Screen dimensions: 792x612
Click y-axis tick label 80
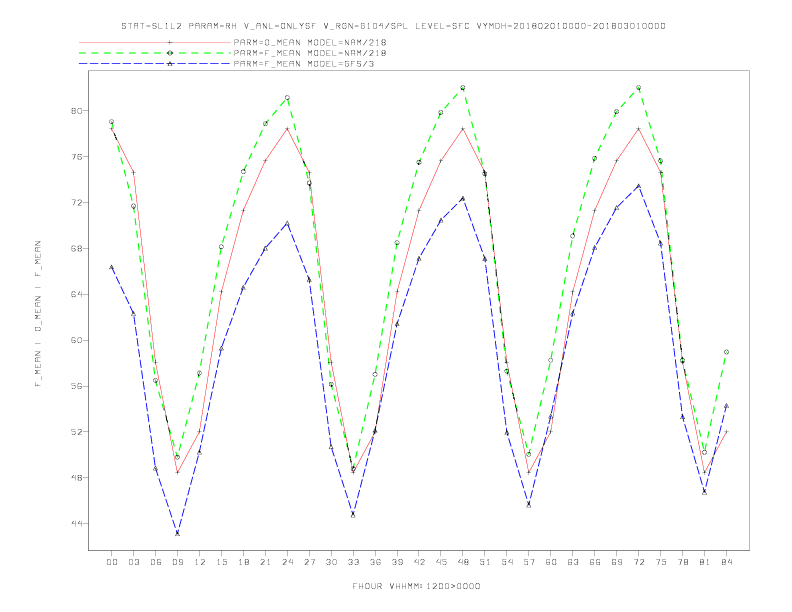[x=76, y=111]
